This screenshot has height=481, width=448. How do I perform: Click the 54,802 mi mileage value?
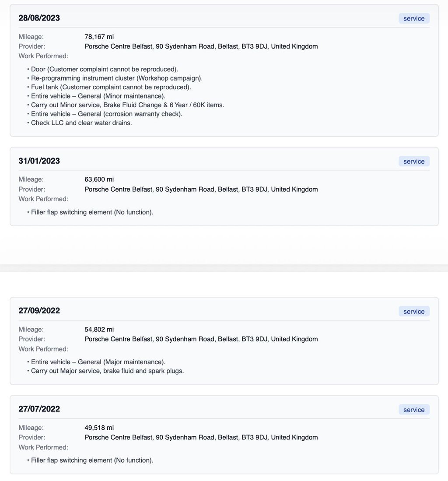pos(99,330)
